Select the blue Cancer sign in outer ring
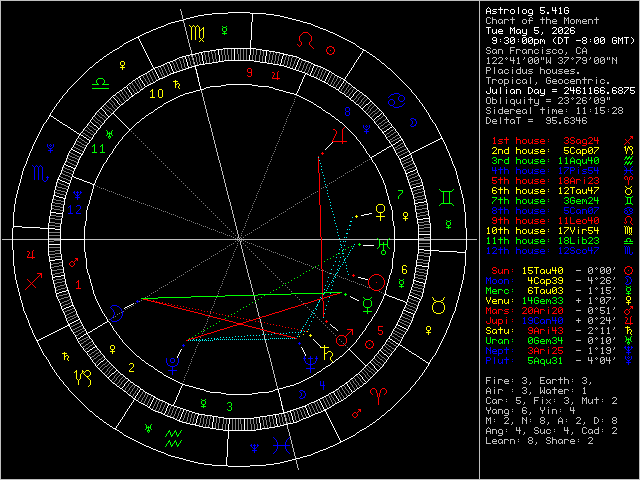 tap(396, 100)
